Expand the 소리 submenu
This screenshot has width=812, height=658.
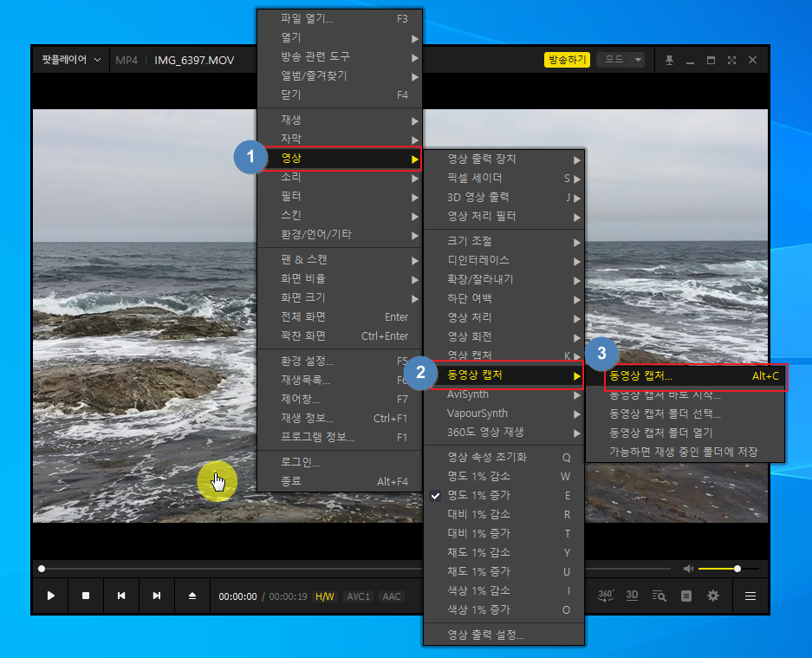tap(340, 177)
